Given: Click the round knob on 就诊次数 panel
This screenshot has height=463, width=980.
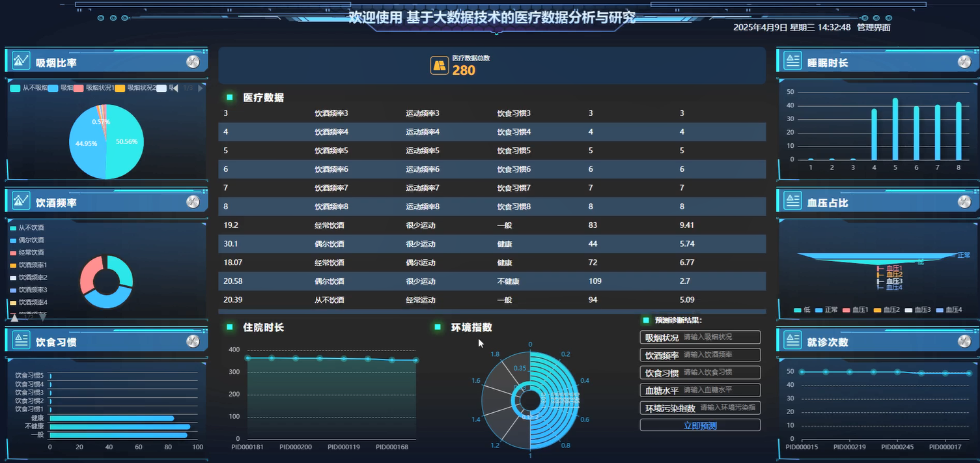Looking at the screenshot, I should (964, 341).
